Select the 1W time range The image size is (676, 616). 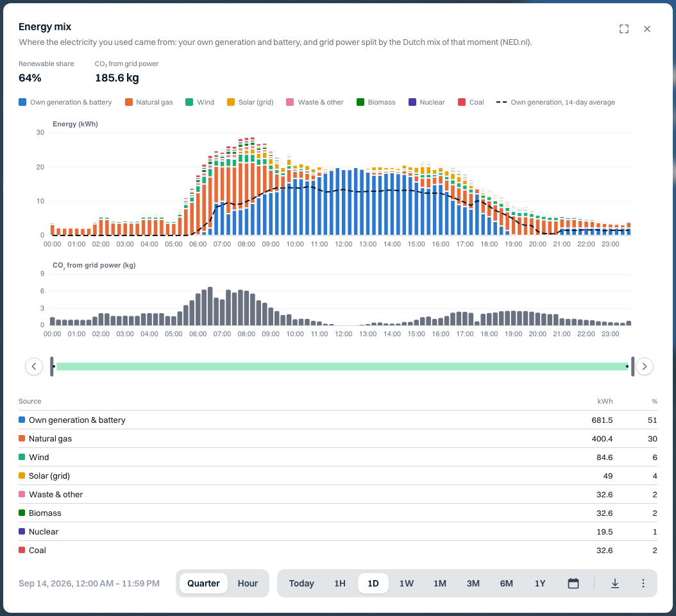(x=407, y=583)
